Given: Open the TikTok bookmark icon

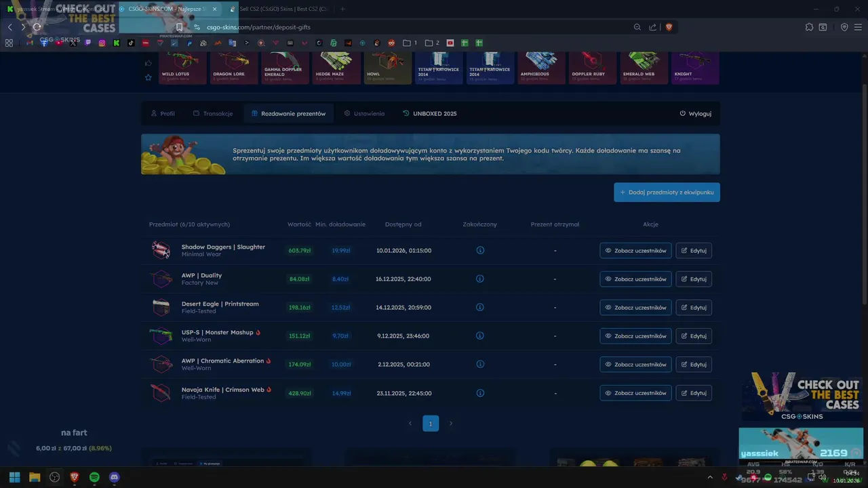Looking at the screenshot, I should (132, 43).
